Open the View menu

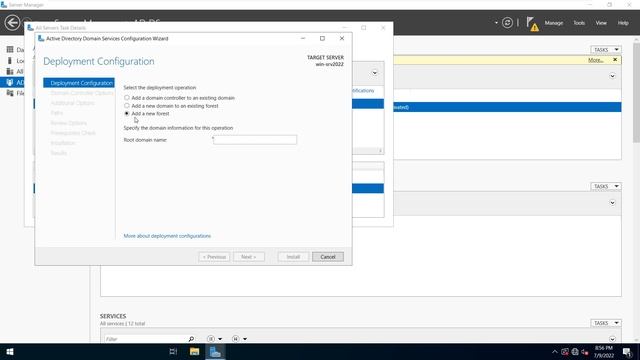(601, 23)
